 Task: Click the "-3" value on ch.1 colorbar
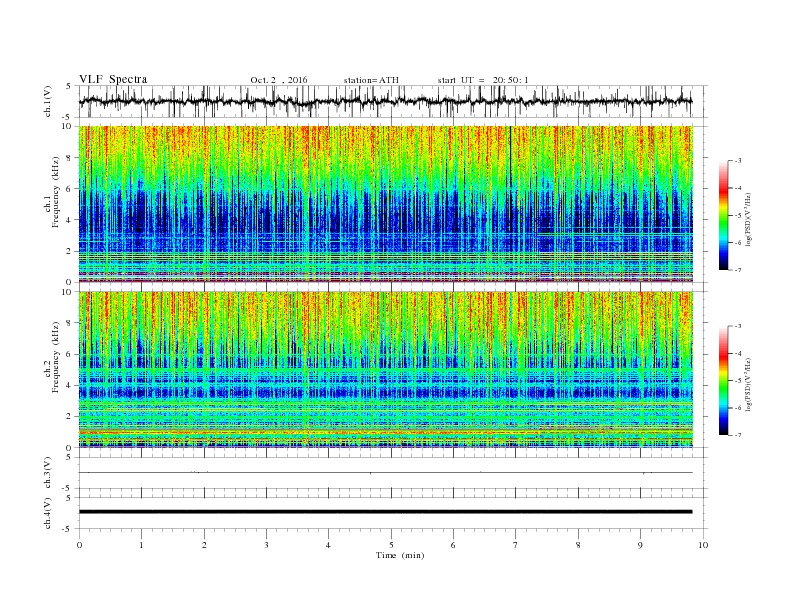click(x=737, y=161)
